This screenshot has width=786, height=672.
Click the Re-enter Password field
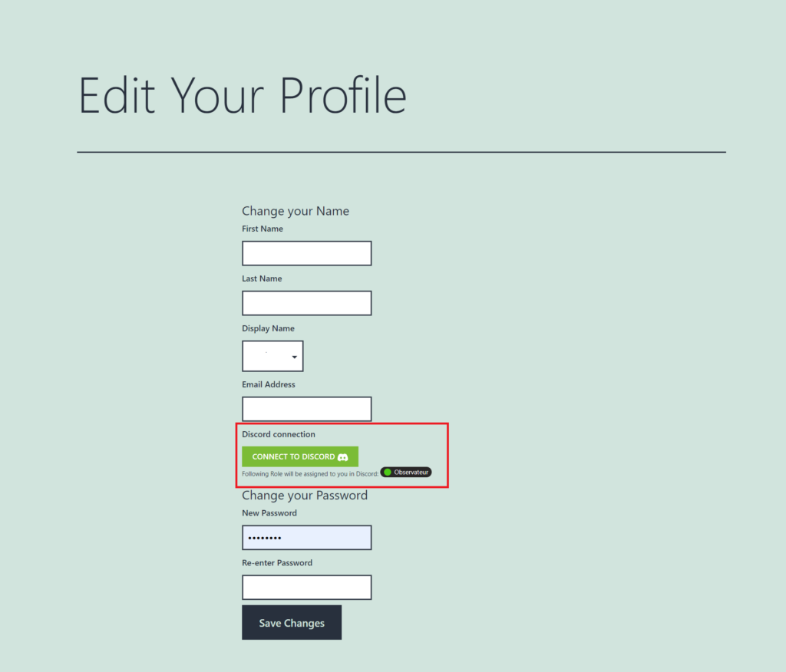(307, 588)
